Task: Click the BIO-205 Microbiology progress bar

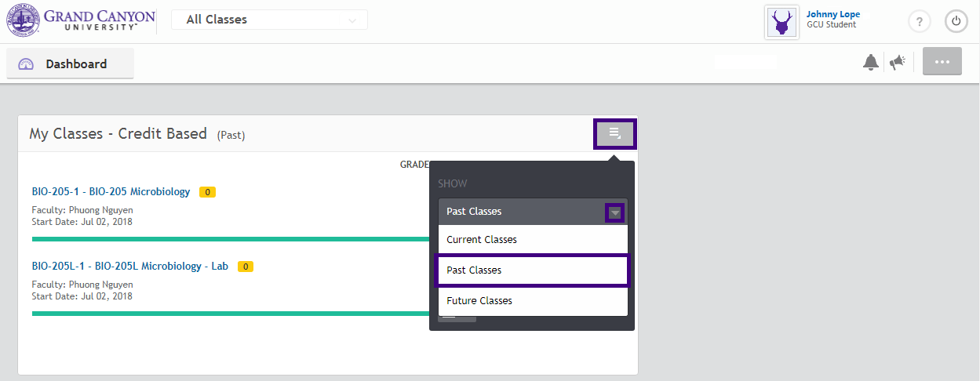Action: [x=230, y=239]
